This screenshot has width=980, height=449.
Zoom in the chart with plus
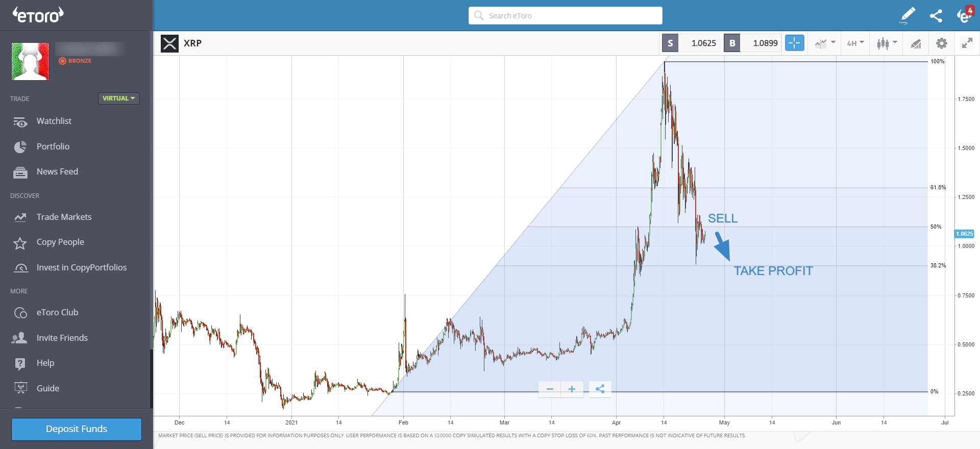[x=572, y=389]
